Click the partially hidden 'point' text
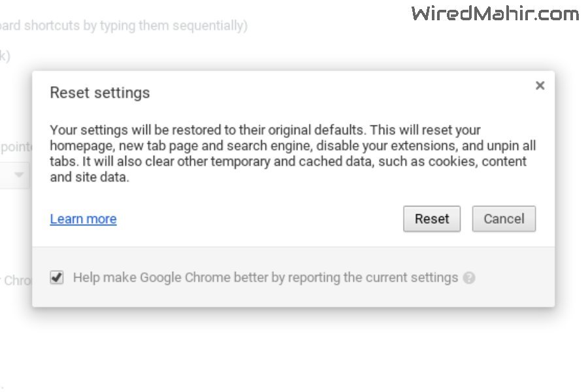Screen dimensions: 588x392 coord(16,146)
